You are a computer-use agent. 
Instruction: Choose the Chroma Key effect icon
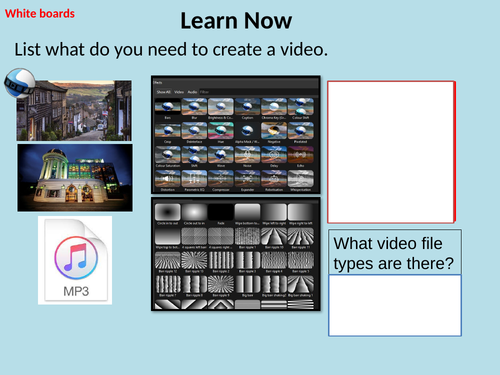pos(274,106)
